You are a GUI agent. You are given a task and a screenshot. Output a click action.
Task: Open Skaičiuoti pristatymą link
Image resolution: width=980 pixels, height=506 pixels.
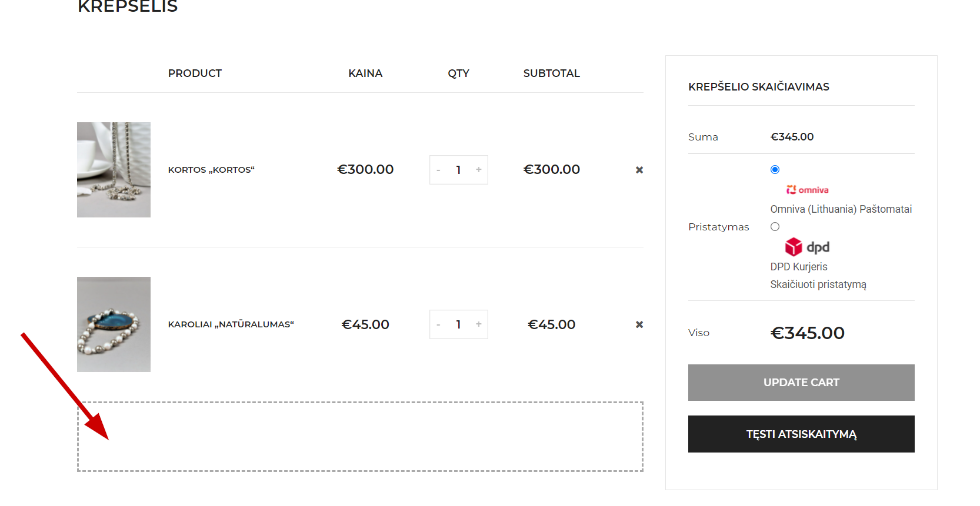818,284
